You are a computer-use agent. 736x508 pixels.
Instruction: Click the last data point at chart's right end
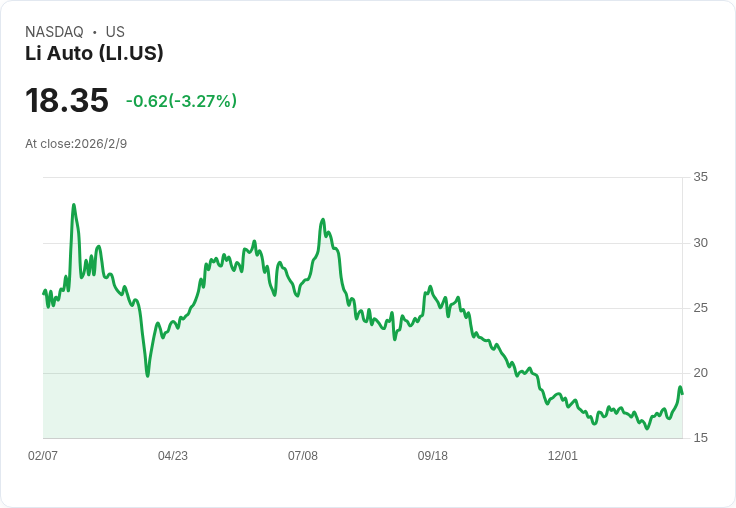click(x=682, y=393)
